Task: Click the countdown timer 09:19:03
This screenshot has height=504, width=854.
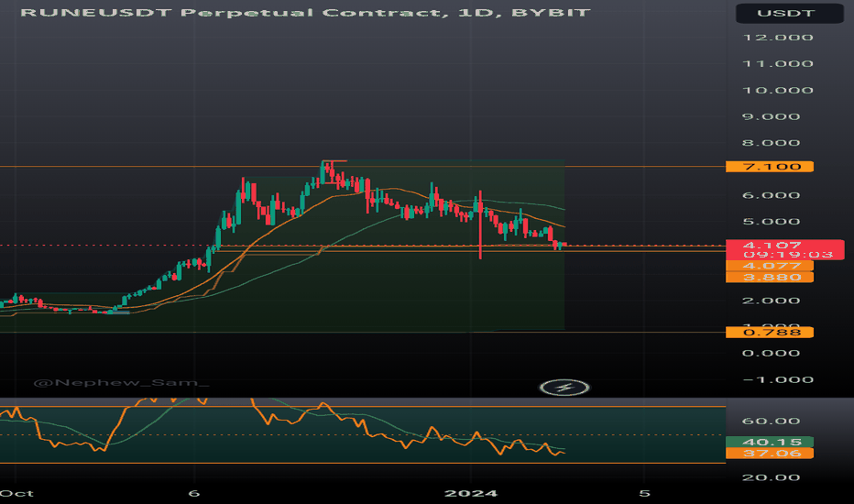Action: [788, 255]
